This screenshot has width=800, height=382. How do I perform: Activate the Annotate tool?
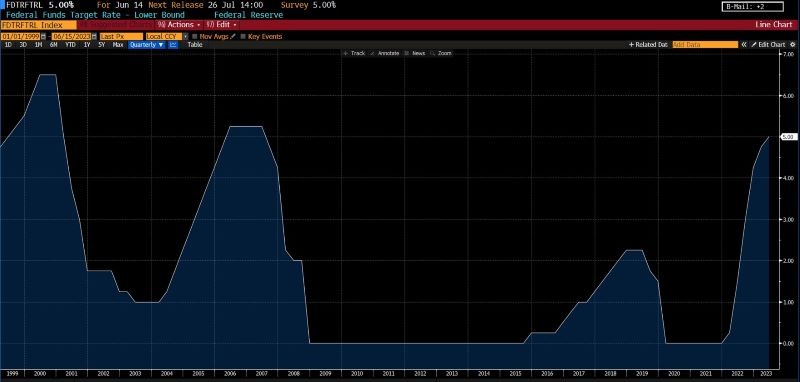(385, 53)
